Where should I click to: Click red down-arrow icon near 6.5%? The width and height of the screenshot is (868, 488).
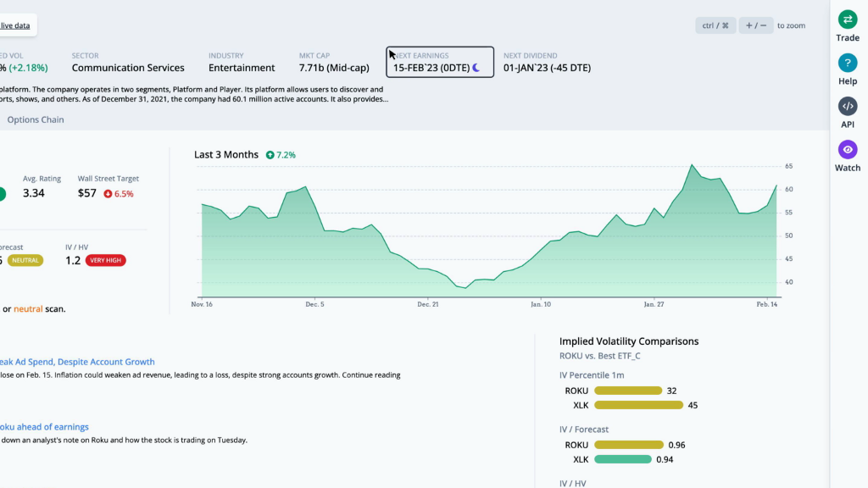[x=108, y=194]
